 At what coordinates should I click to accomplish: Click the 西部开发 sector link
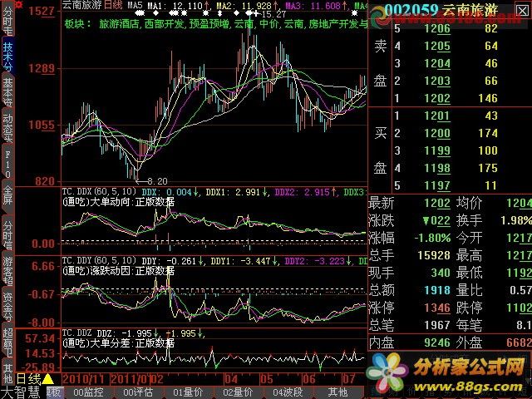tap(164, 24)
